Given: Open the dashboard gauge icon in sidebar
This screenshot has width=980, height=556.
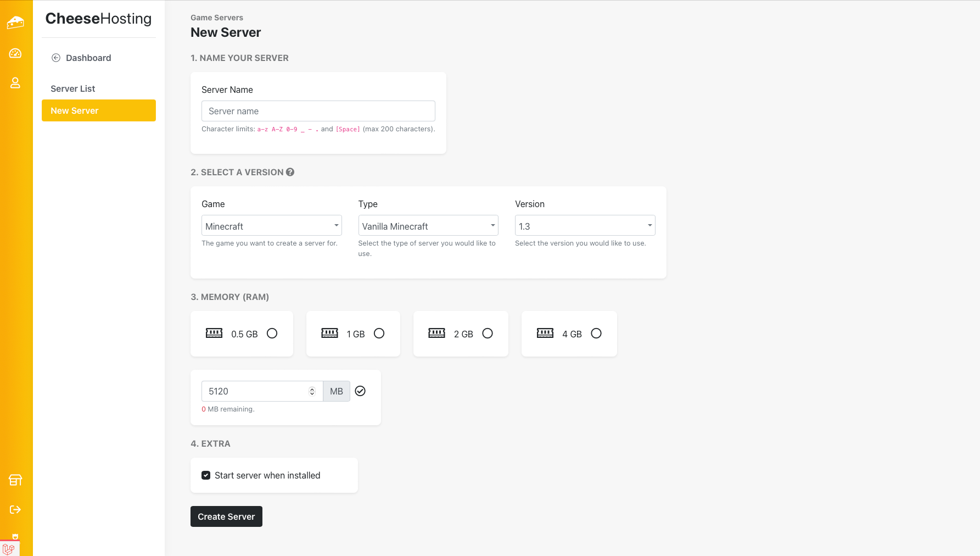Looking at the screenshot, I should pyautogui.click(x=15, y=53).
